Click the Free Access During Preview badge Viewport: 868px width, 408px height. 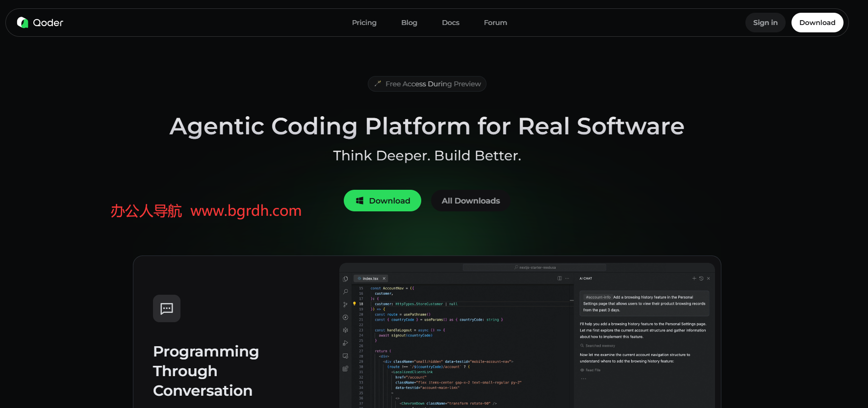427,84
